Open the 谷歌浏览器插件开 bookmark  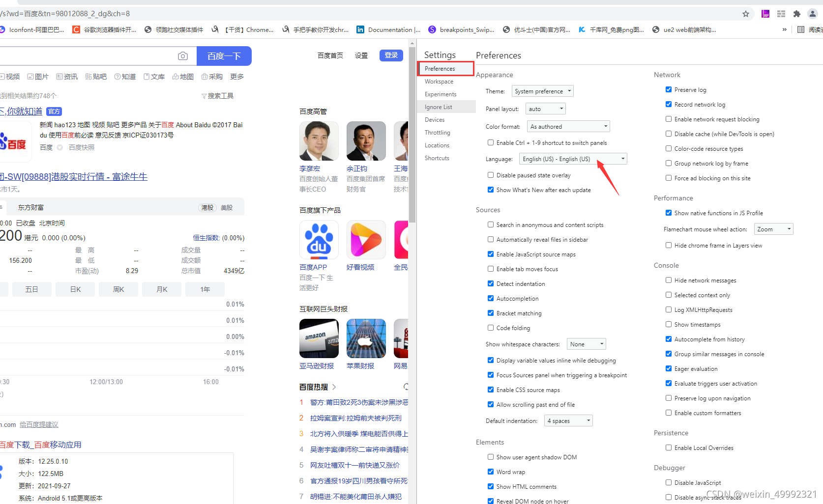coord(104,29)
